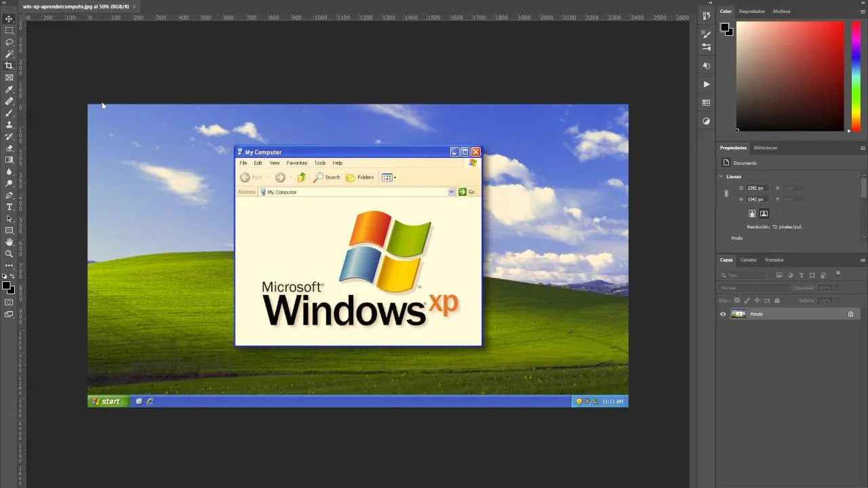The height and width of the screenshot is (488, 868).
Task: Swap foreground and background colors
Action: (x=13, y=277)
